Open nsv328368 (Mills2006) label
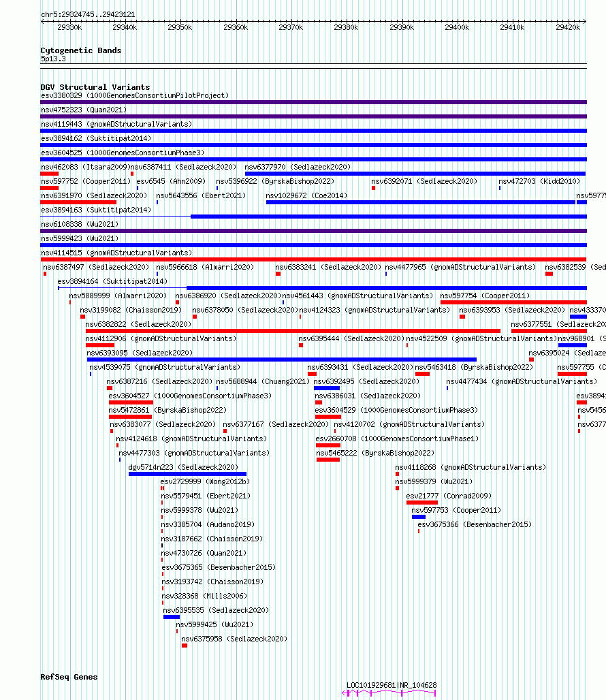Image resolution: width=606 pixels, height=700 pixels. 204,596
